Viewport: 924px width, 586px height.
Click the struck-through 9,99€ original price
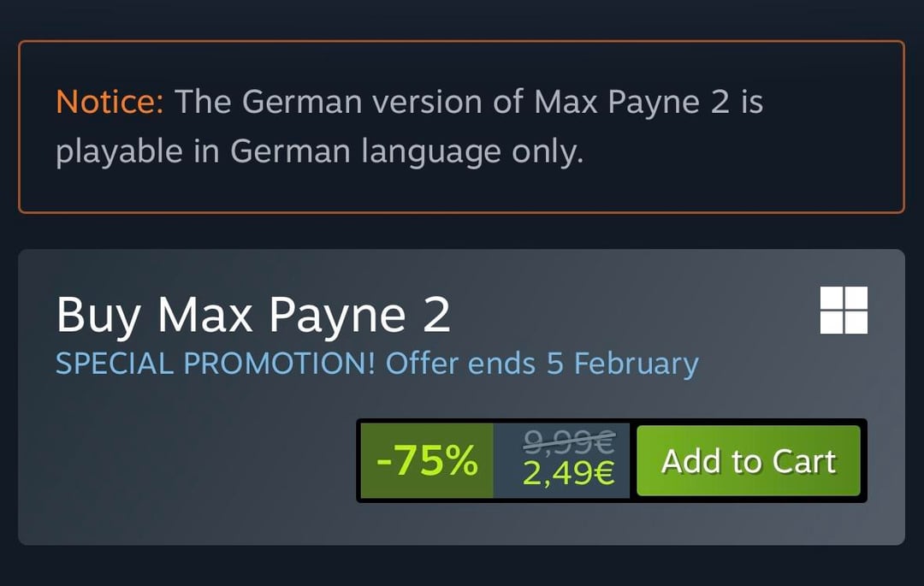click(x=569, y=441)
